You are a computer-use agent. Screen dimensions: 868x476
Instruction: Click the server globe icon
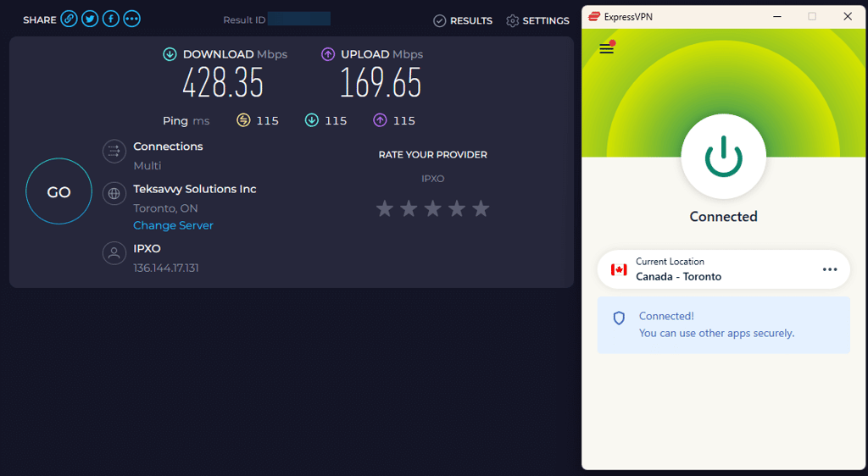pyautogui.click(x=114, y=193)
